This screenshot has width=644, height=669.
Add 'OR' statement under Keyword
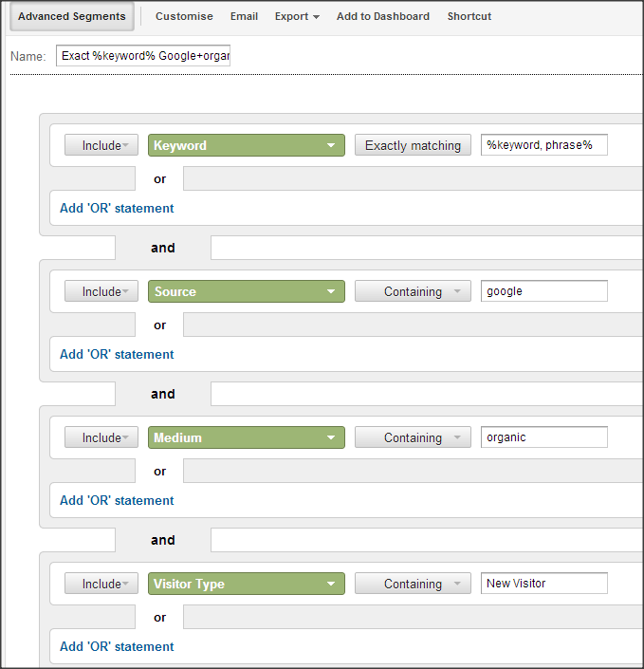(x=117, y=208)
